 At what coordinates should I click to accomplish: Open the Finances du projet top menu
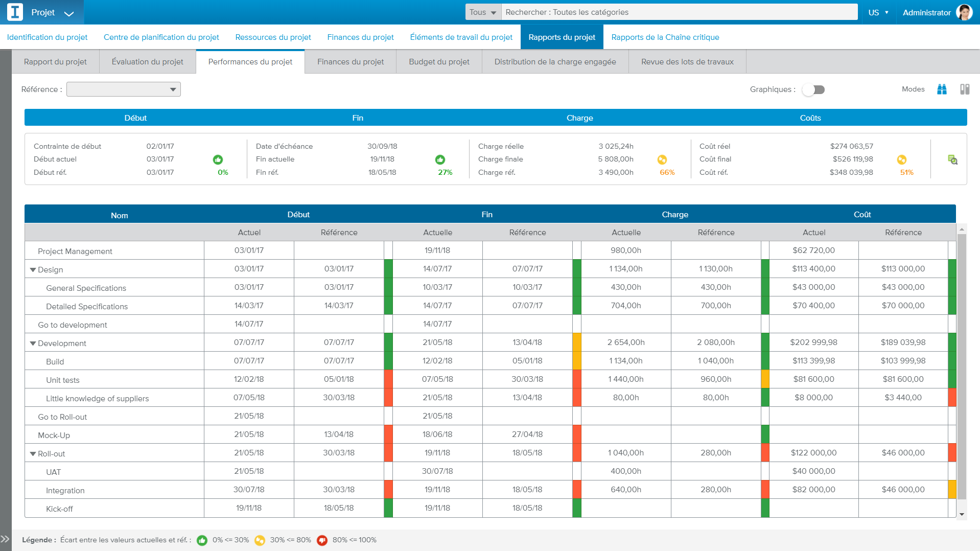point(360,37)
